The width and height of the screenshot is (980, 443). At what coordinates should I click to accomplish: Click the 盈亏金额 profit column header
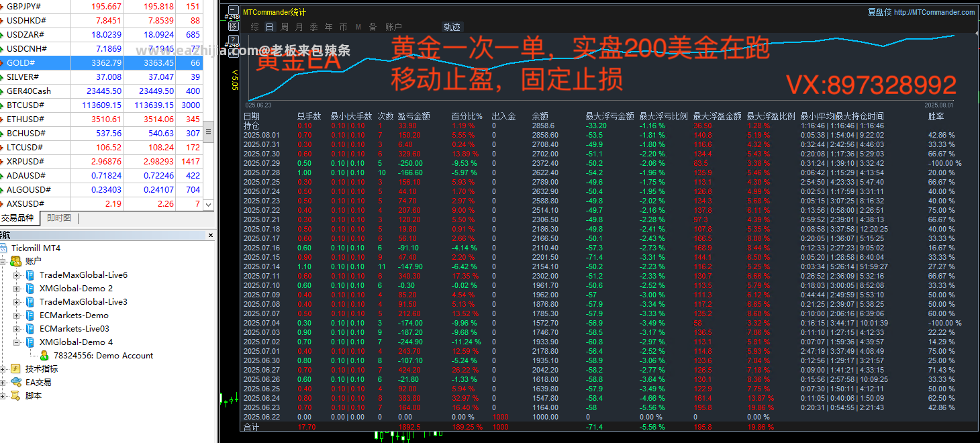point(414,116)
